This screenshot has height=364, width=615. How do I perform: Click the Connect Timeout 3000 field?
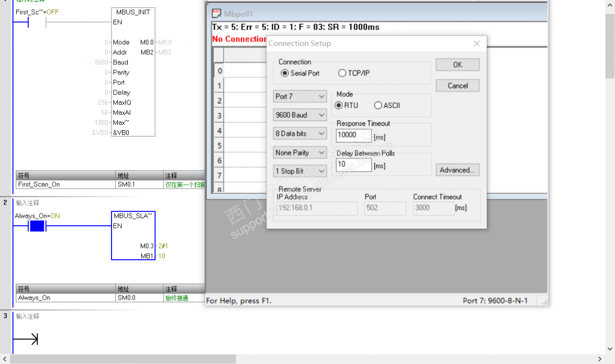pyautogui.click(x=433, y=208)
